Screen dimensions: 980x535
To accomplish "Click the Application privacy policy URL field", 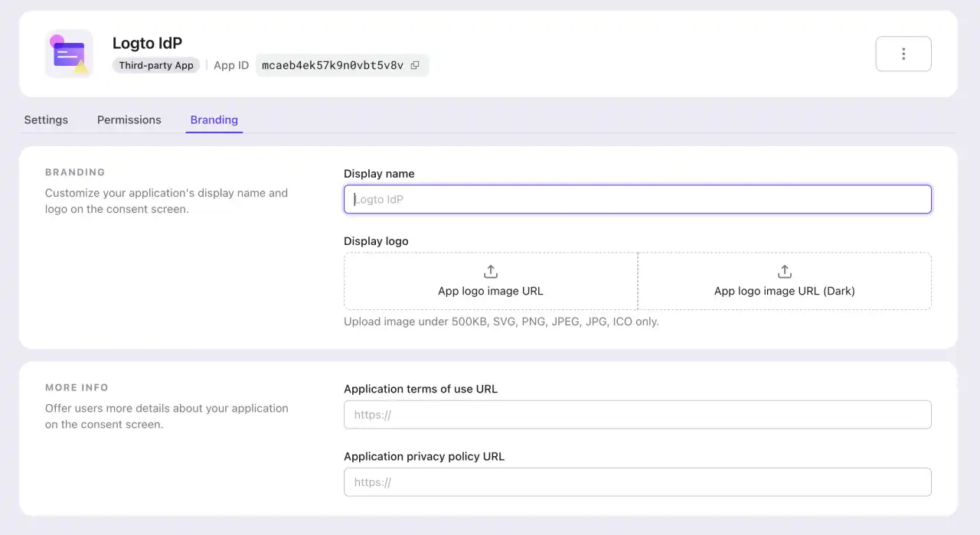I will coord(637,481).
